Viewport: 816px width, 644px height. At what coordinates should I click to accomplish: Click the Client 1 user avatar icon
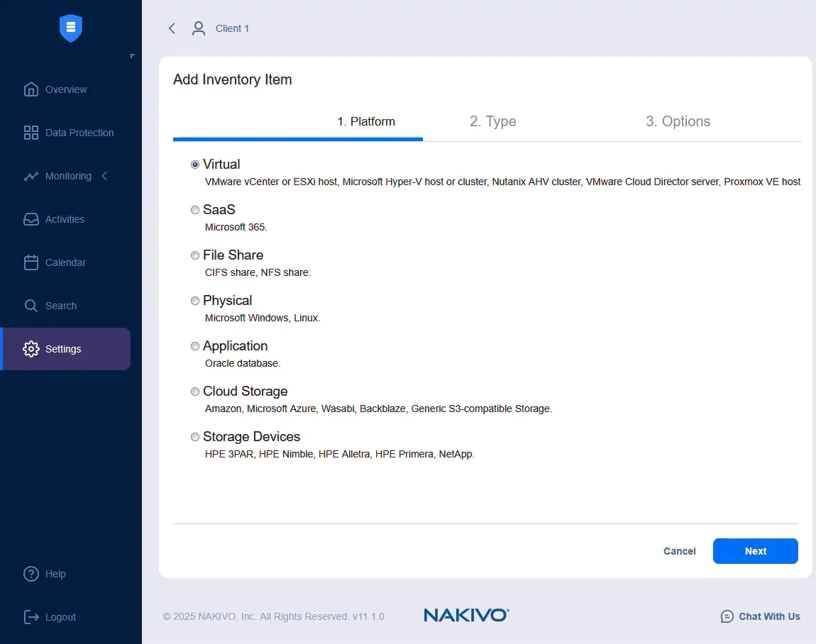pos(198,28)
